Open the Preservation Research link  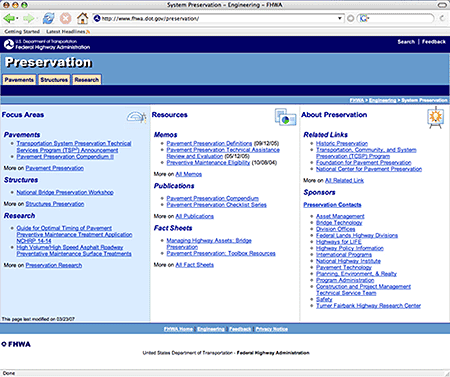click(54, 265)
